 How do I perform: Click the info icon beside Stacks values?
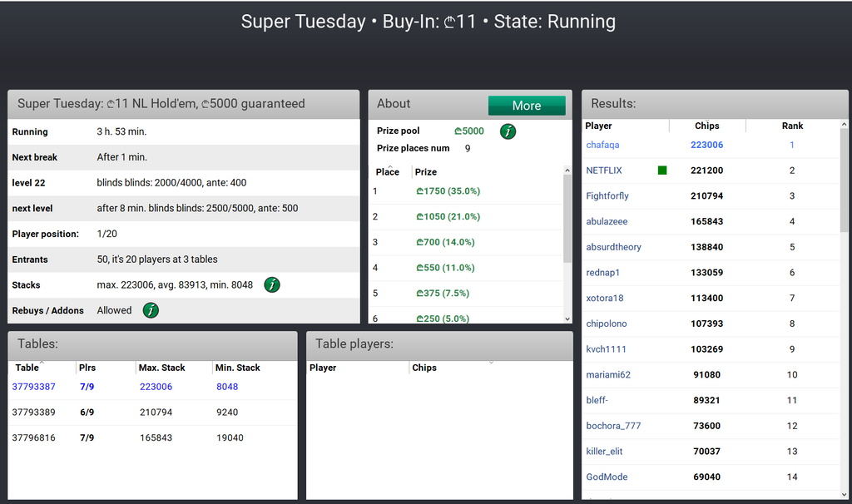pos(272,284)
